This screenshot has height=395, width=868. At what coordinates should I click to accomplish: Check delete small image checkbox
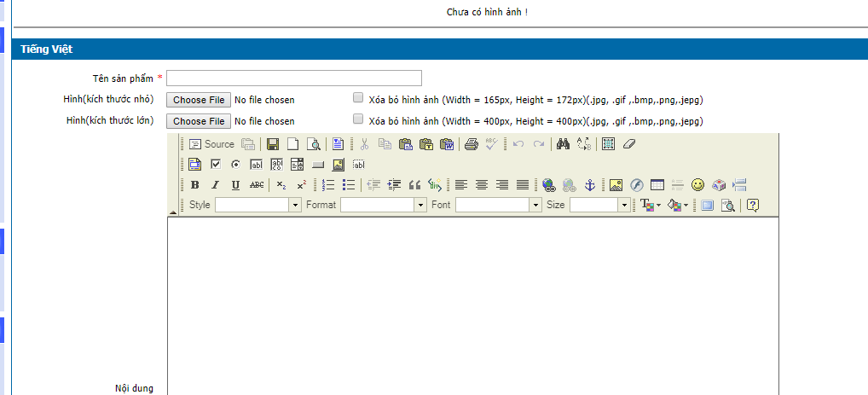click(x=358, y=97)
